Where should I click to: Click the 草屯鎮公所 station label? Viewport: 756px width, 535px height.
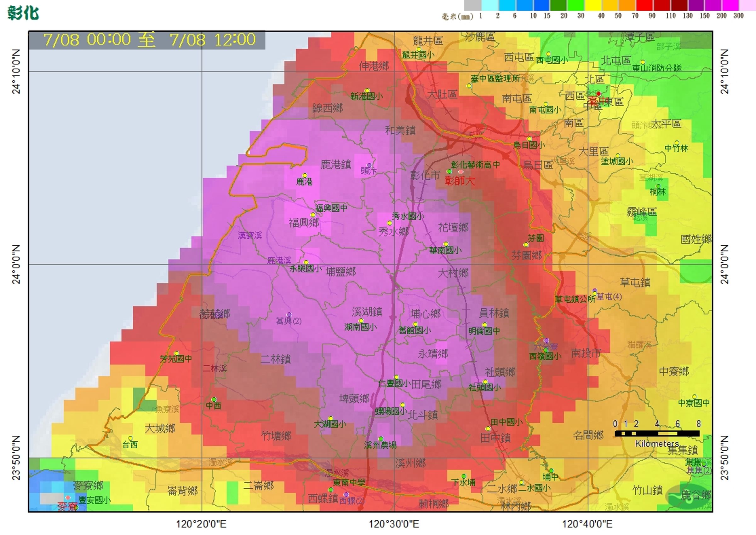click(575, 299)
